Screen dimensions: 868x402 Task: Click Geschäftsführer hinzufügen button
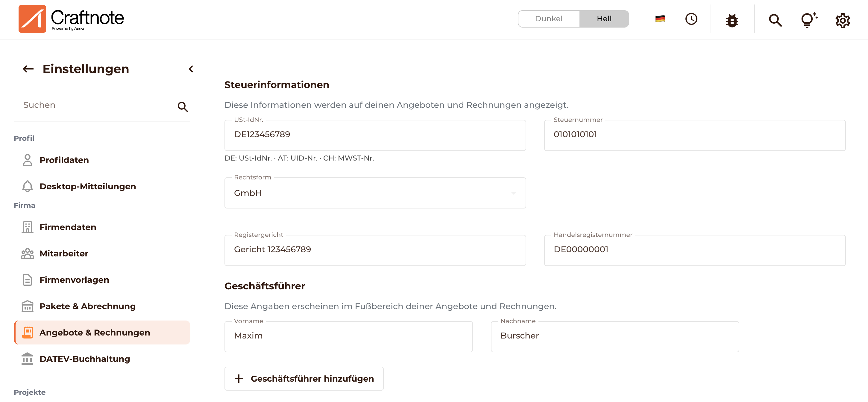click(304, 379)
